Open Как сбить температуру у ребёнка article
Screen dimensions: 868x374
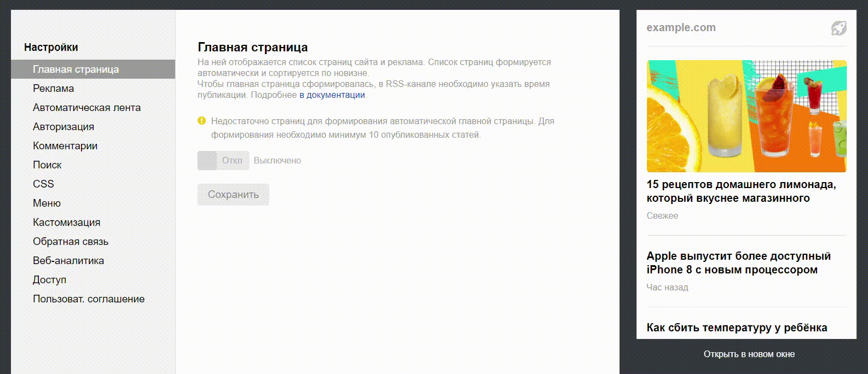point(737,328)
